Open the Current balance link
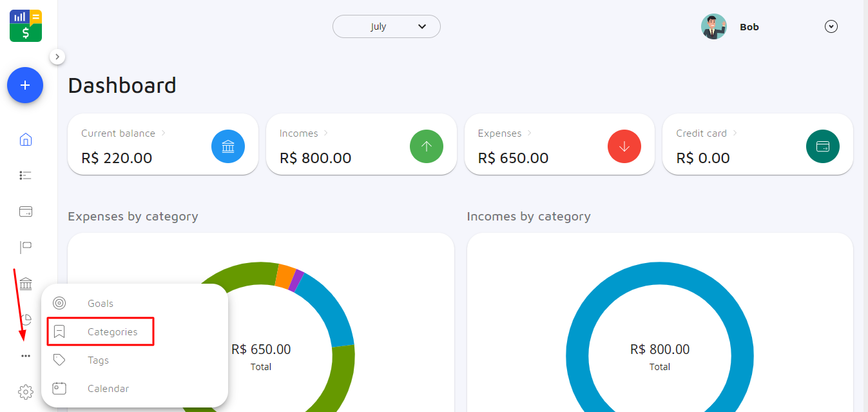868x412 pixels. pyautogui.click(x=124, y=133)
